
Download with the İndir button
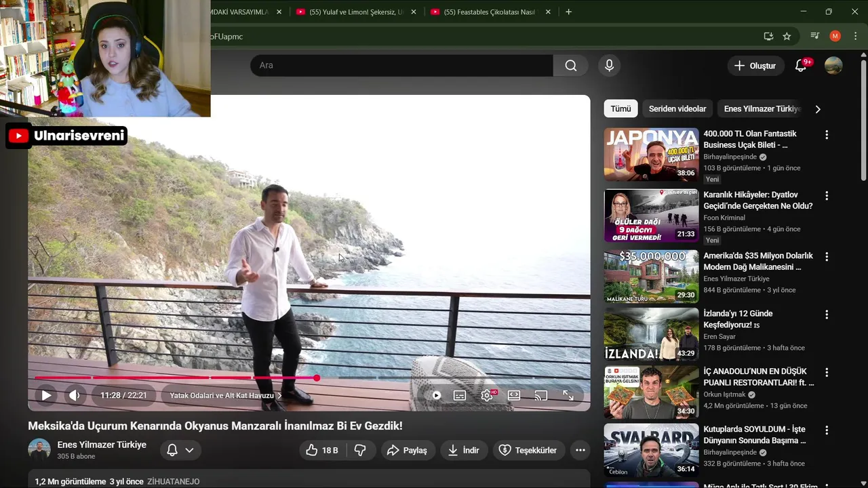464,450
